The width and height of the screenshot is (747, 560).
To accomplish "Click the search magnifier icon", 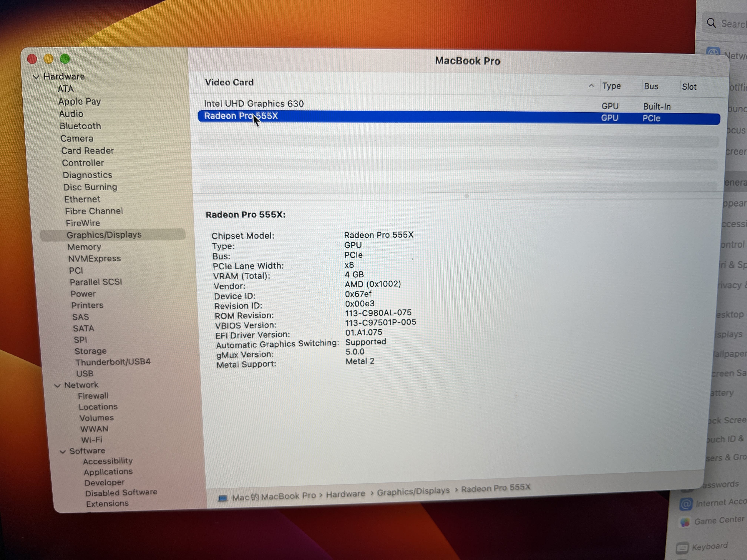I will (711, 23).
